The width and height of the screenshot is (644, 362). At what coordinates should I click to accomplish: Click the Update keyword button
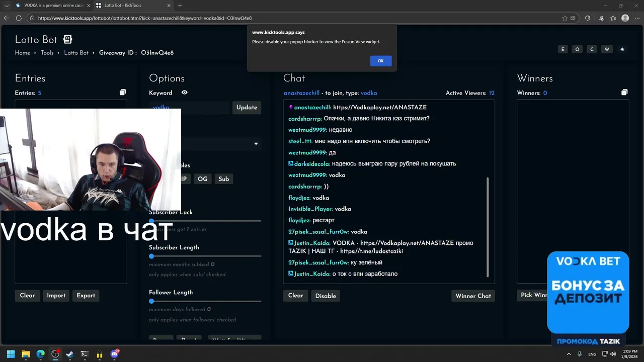click(247, 107)
